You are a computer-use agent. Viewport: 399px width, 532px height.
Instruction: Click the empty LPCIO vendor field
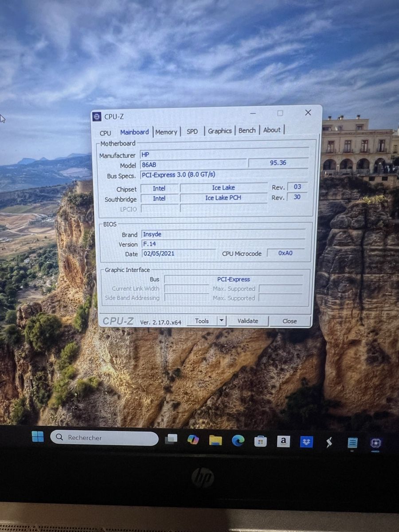[x=159, y=208]
